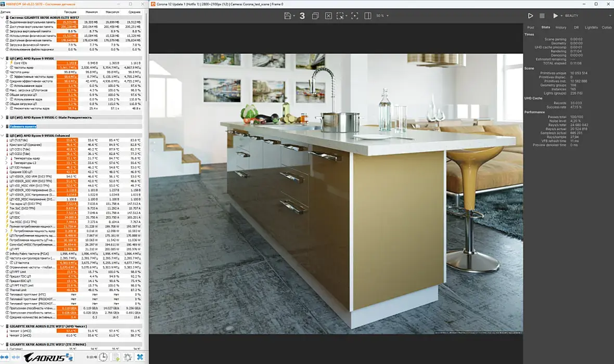614x364 pixels.
Task: Open the DR tab
Action: coord(576,28)
